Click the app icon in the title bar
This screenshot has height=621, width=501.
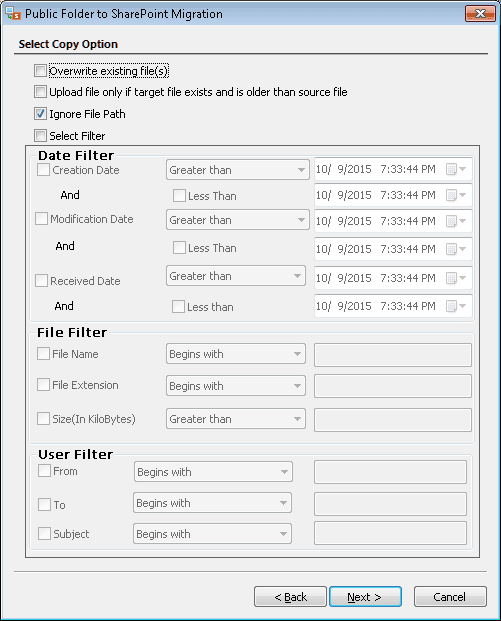click(x=13, y=13)
